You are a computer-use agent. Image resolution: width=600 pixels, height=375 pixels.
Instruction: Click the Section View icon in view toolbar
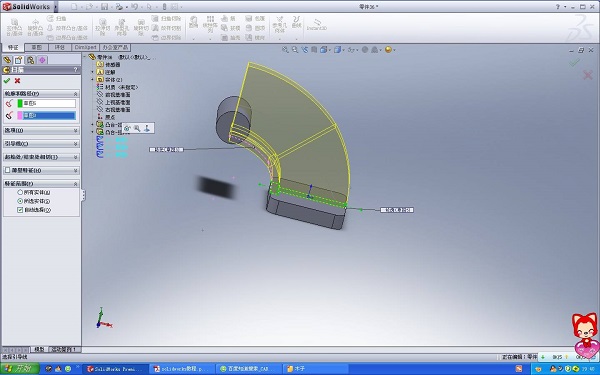[314, 50]
